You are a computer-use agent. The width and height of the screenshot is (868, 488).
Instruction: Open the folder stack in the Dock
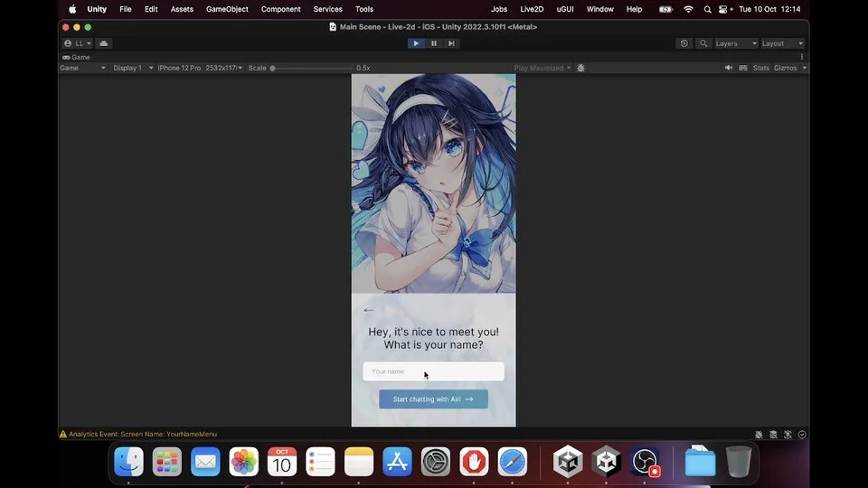pyautogui.click(x=700, y=462)
